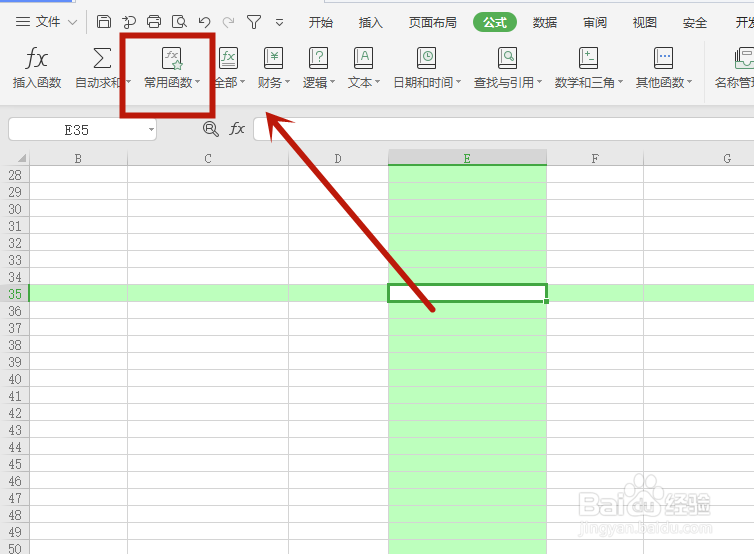Click the Print icon in quick toolbar
This screenshot has width=754, height=554.
(154, 22)
